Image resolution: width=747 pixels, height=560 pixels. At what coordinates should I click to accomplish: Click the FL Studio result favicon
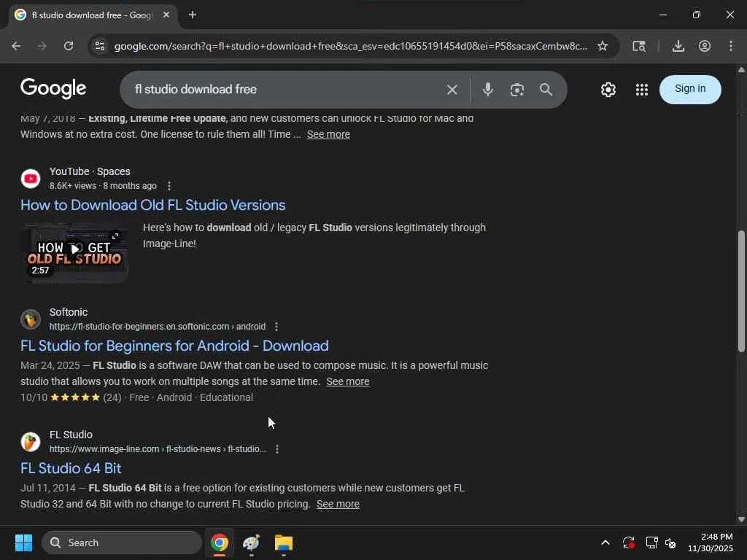[31, 441]
